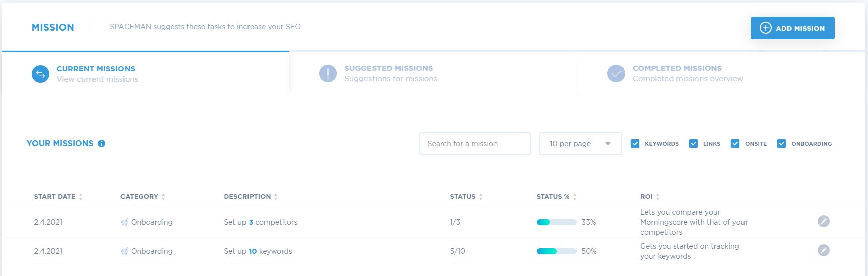
Task: Disable the Onsite filter checkbox
Action: pos(735,144)
